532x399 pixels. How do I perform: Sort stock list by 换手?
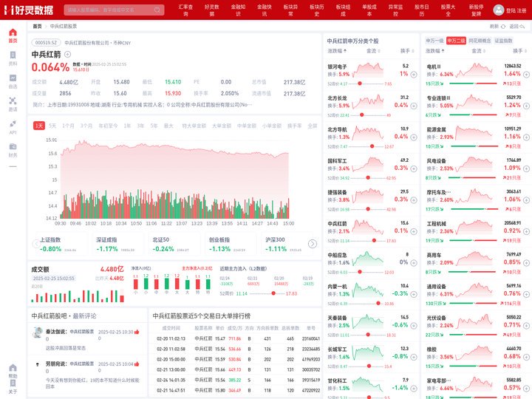click(407, 51)
